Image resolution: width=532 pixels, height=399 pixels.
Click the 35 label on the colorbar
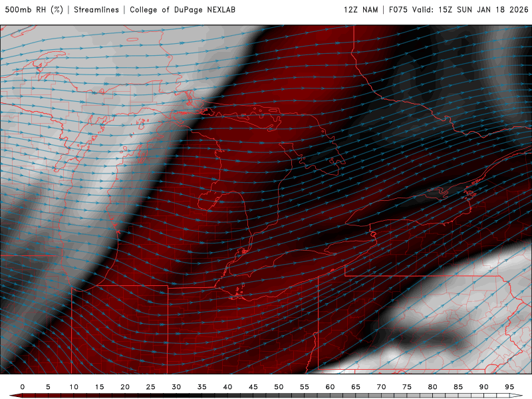202,387
